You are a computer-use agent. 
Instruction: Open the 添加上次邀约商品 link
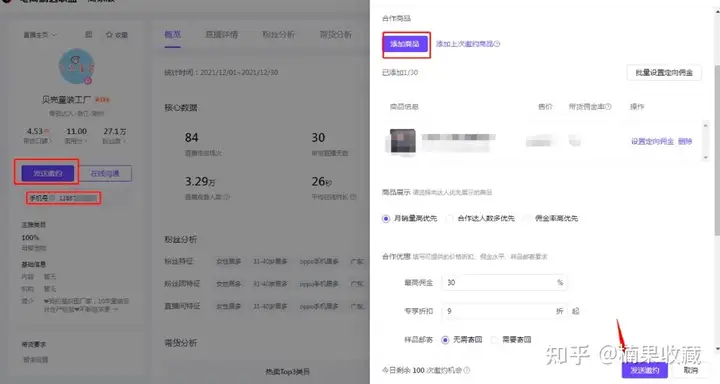(x=465, y=44)
